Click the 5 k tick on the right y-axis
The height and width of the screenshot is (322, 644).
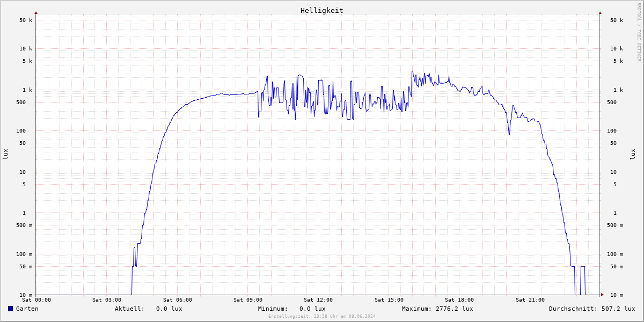[x=618, y=61]
